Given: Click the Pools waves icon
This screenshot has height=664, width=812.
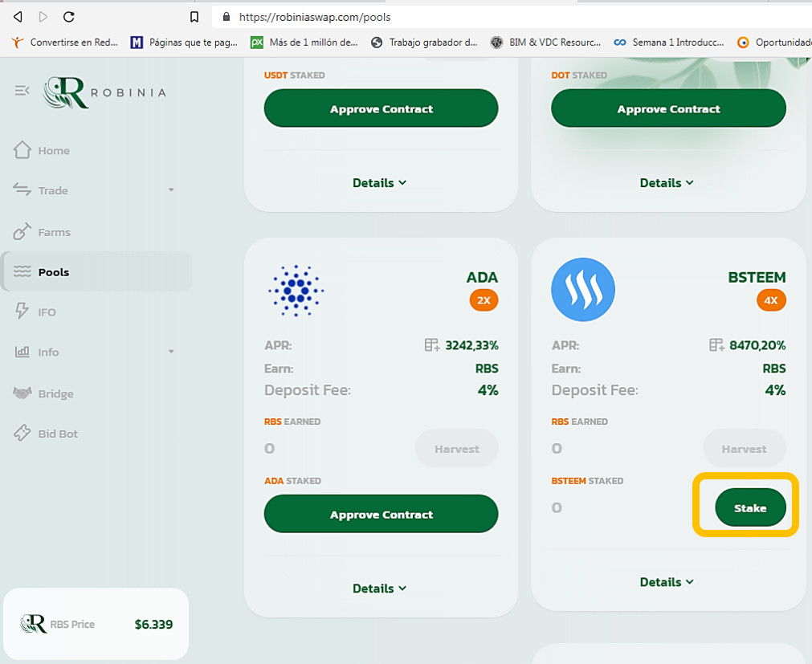Looking at the screenshot, I should [x=22, y=271].
